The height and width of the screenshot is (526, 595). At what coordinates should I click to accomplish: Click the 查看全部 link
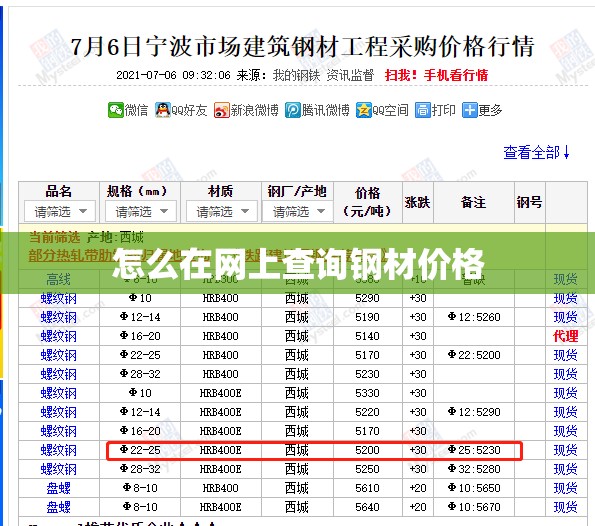tap(536, 152)
